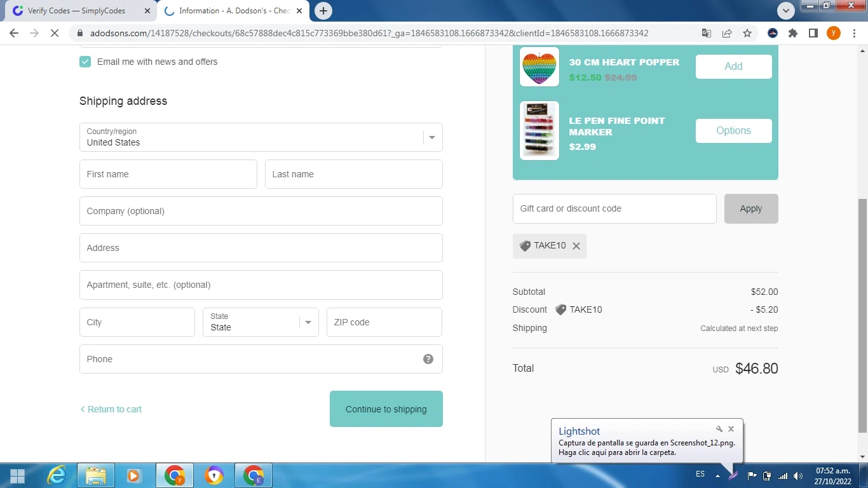The image size is (868, 488).
Task: Open the mountain-logo extension icon
Action: tap(773, 33)
